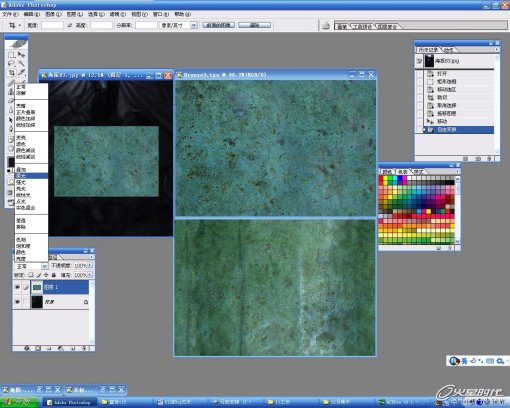Click the 背景 layer lock icon
Image resolution: width=510 pixels, height=408 pixels.
pos(86,302)
